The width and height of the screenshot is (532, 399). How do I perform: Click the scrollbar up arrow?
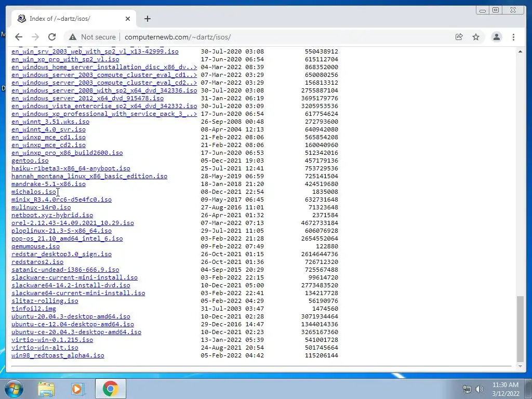[x=520, y=51]
